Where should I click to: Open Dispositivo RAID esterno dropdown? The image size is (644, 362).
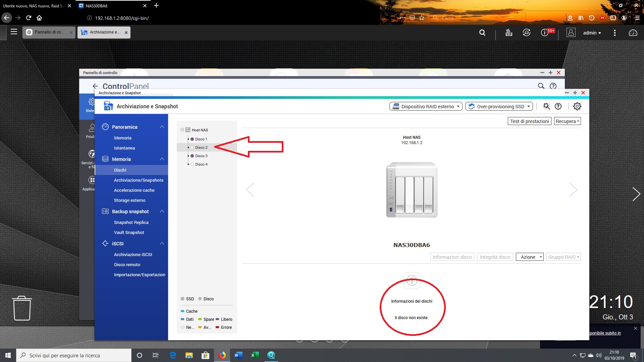pos(426,106)
